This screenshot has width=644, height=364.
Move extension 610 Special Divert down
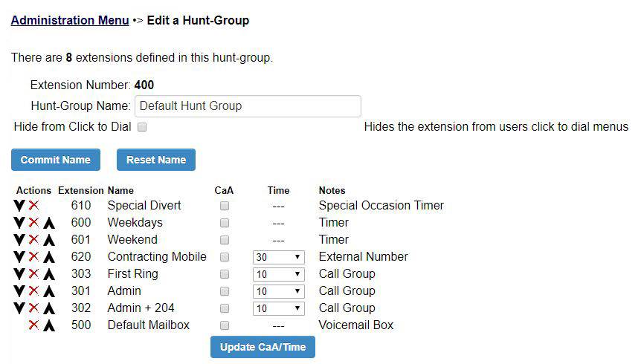[x=19, y=205]
